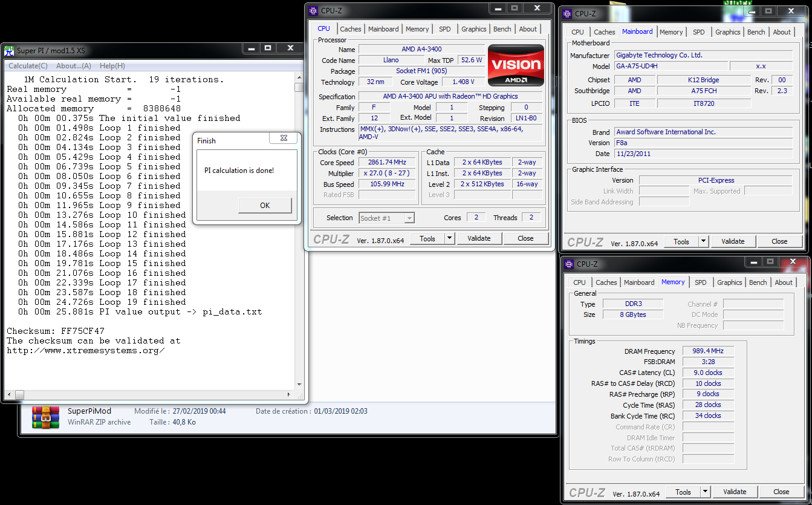Switch to About tab in CPU window

528,29
